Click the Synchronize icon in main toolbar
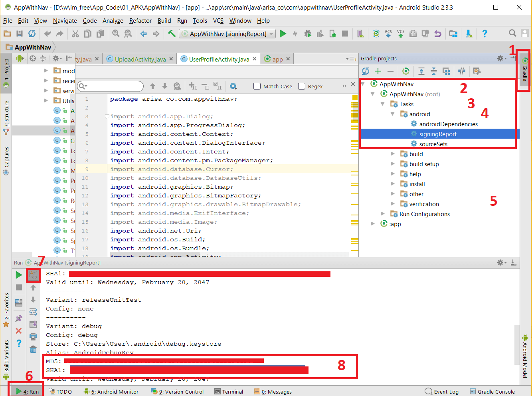This screenshot has height=396, width=532. [x=32, y=34]
